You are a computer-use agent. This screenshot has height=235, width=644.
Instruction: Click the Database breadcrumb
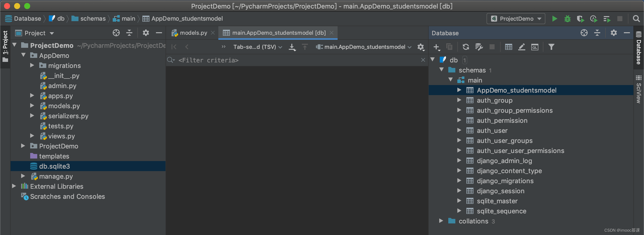point(27,18)
